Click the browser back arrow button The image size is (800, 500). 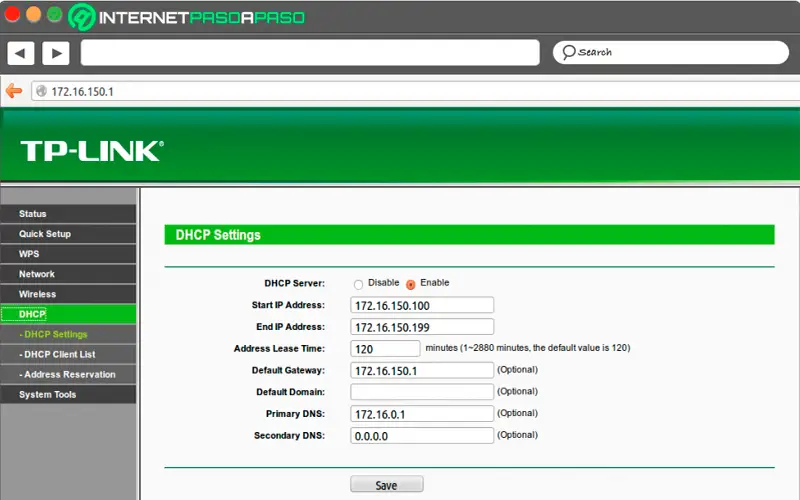[20, 53]
